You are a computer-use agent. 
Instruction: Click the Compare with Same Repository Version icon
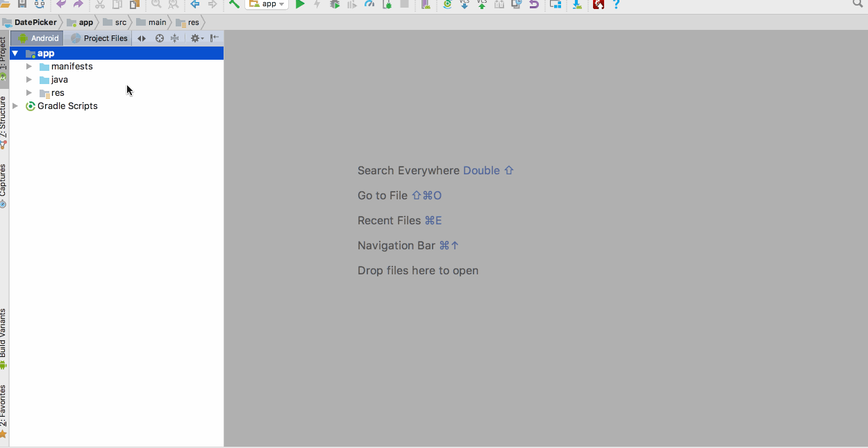pyautogui.click(x=499, y=4)
